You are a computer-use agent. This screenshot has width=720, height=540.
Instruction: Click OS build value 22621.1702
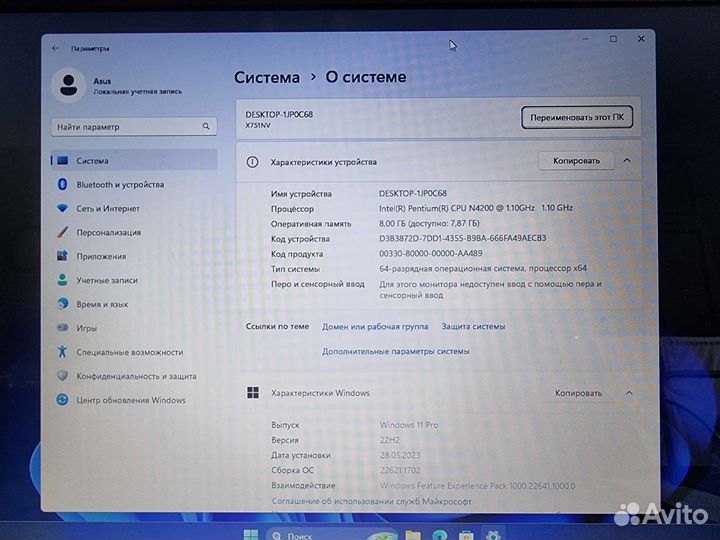[400, 470]
